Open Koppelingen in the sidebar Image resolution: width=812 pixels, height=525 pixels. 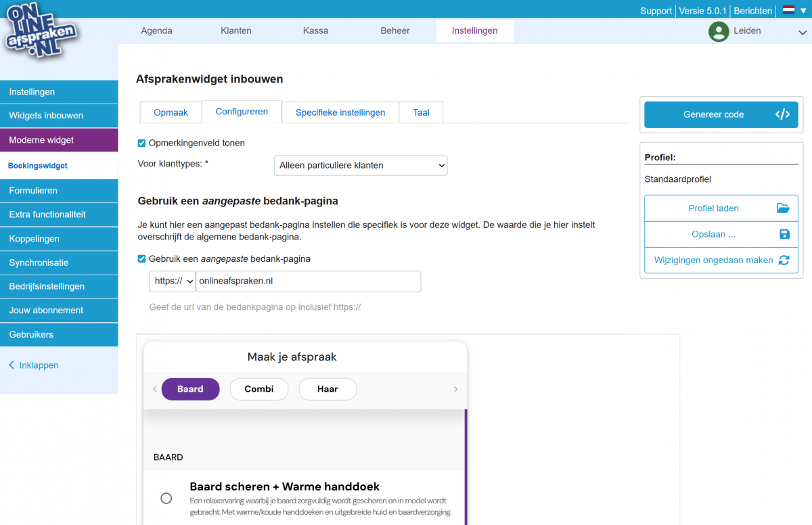[x=34, y=239]
